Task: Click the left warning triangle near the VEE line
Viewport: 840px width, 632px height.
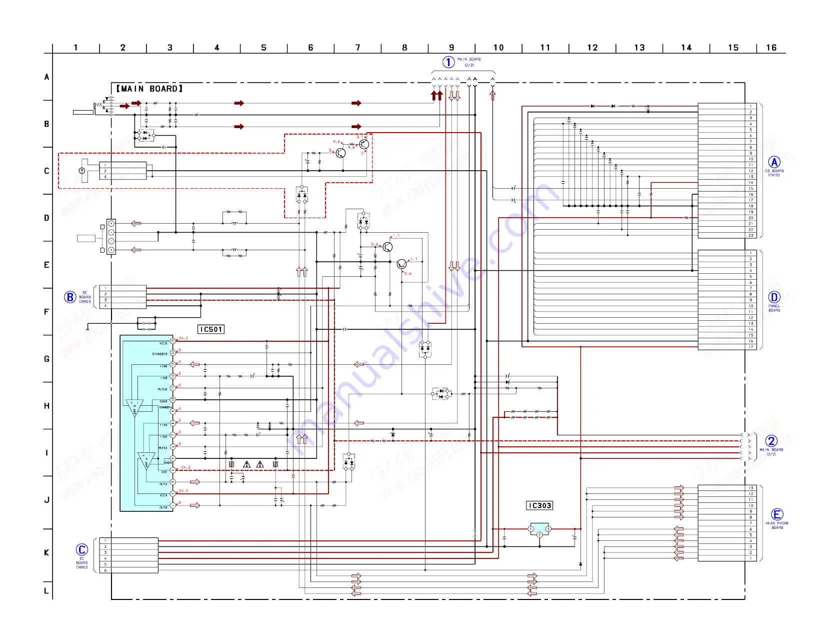Action: click(x=246, y=464)
